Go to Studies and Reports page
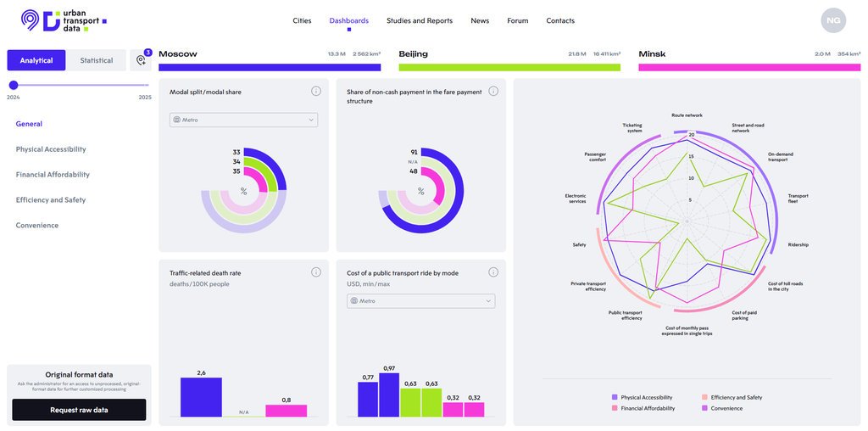 420,20
